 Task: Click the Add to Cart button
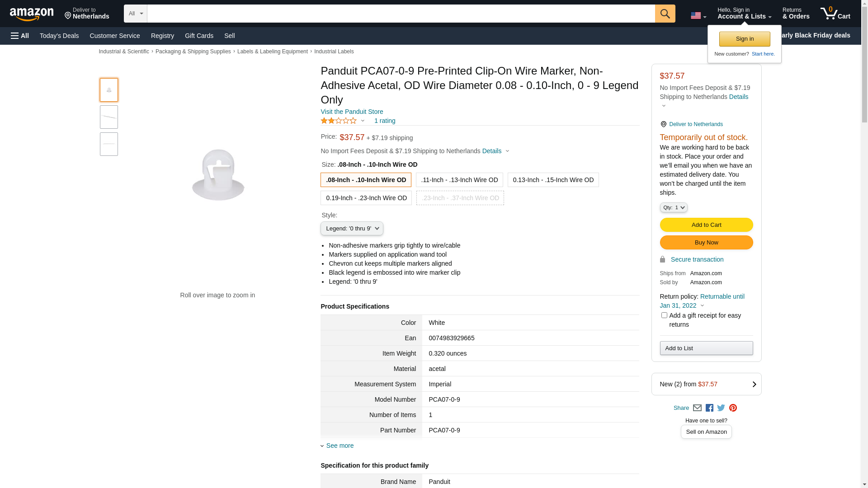point(706,225)
